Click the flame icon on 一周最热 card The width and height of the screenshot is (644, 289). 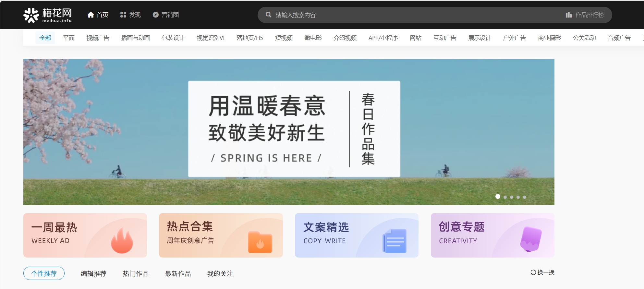point(122,240)
